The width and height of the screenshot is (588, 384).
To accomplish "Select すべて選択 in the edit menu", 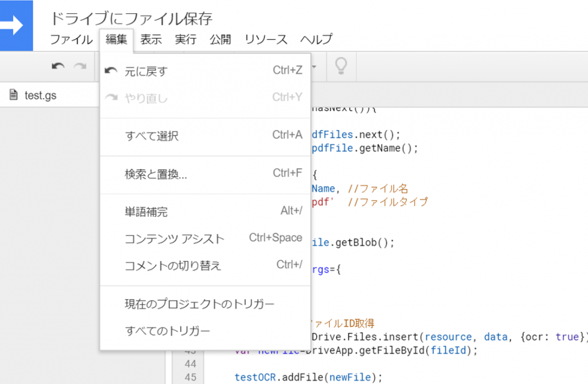I will tap(206, 136).
